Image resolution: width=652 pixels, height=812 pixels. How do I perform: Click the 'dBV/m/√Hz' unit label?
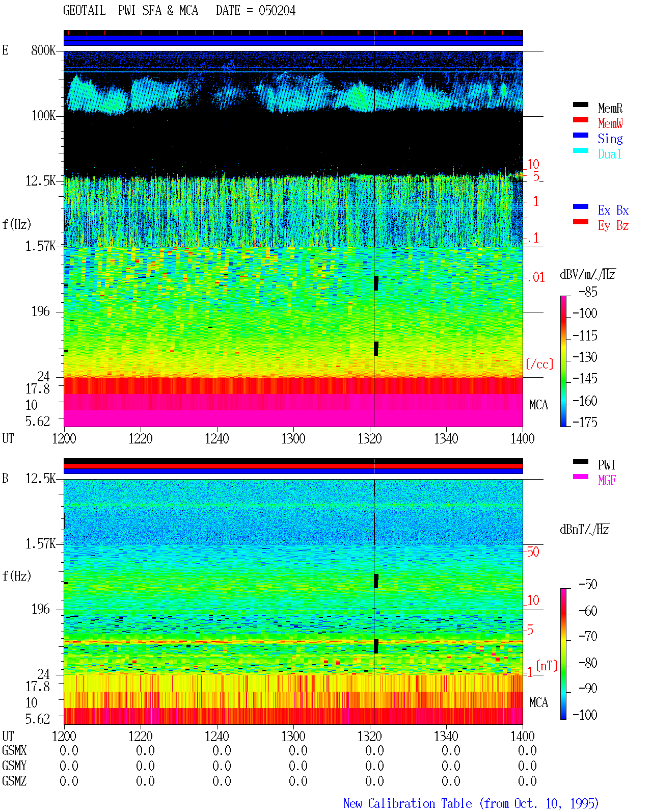click(x=587, y=274)
